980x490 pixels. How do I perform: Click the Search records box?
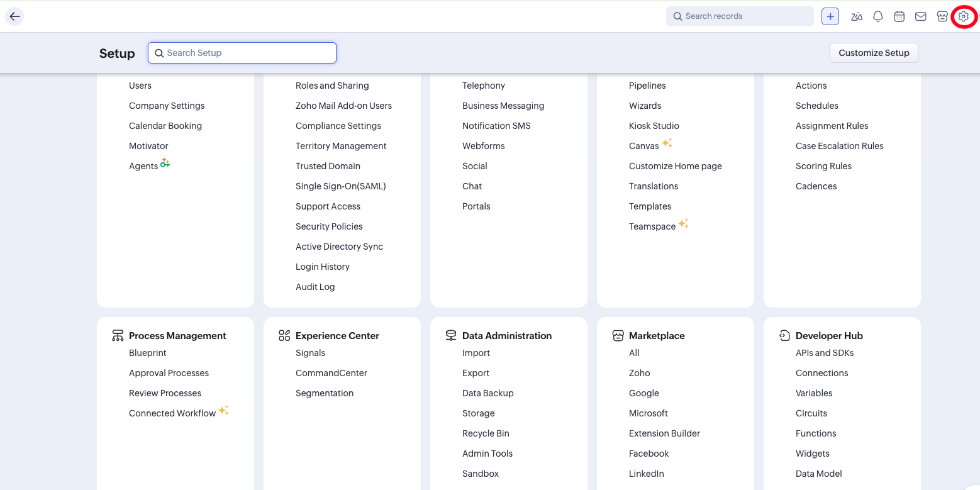coord(740,16)
